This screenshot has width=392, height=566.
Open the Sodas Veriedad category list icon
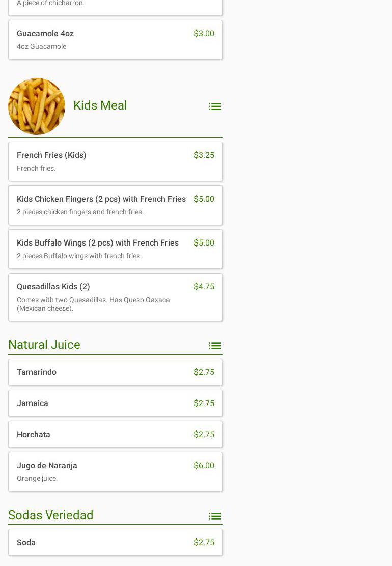tap(214, 516)
